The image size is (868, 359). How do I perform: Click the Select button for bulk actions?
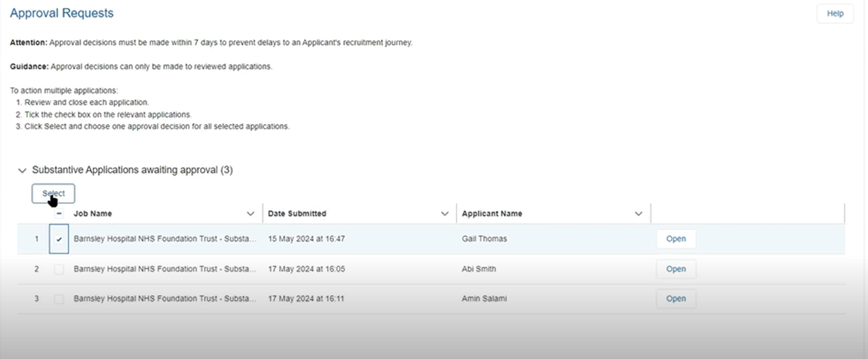53,193
